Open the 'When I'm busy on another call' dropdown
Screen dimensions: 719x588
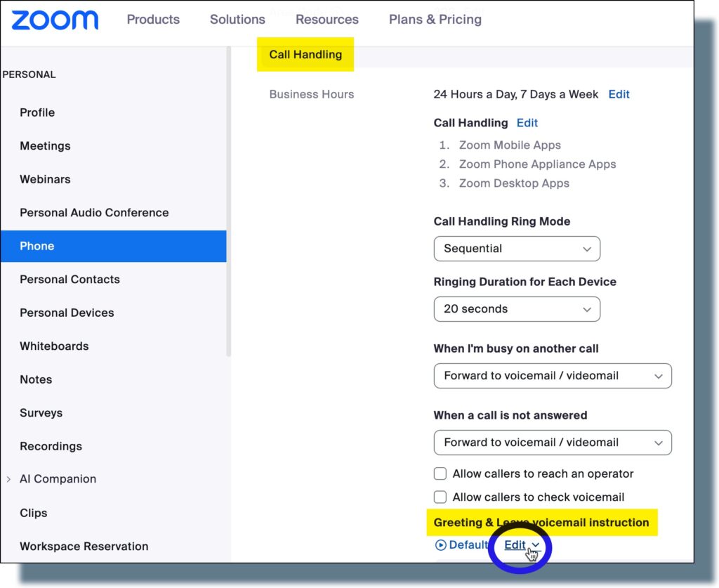pyautogui.click(x=553, y=376)
